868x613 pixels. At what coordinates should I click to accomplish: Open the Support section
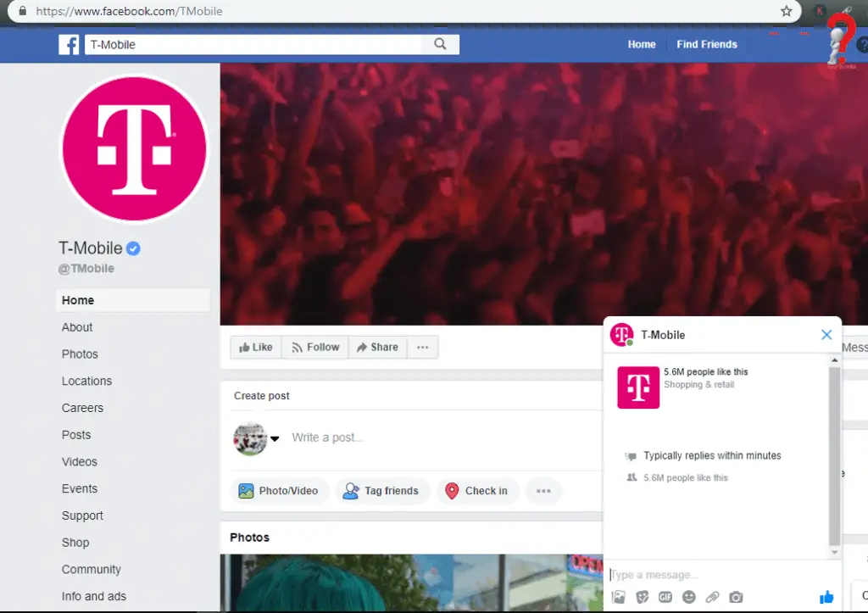[82, 516]
